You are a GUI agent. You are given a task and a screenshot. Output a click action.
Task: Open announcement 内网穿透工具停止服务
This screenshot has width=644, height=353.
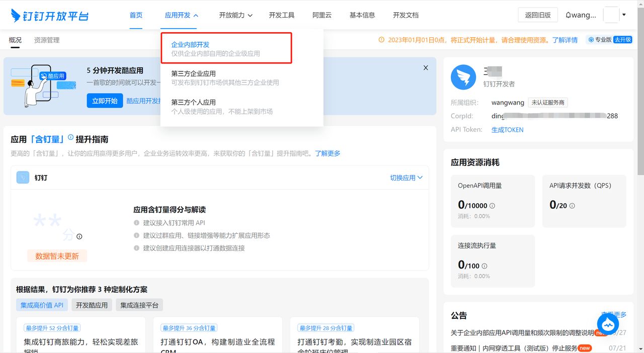click(514, 347)
